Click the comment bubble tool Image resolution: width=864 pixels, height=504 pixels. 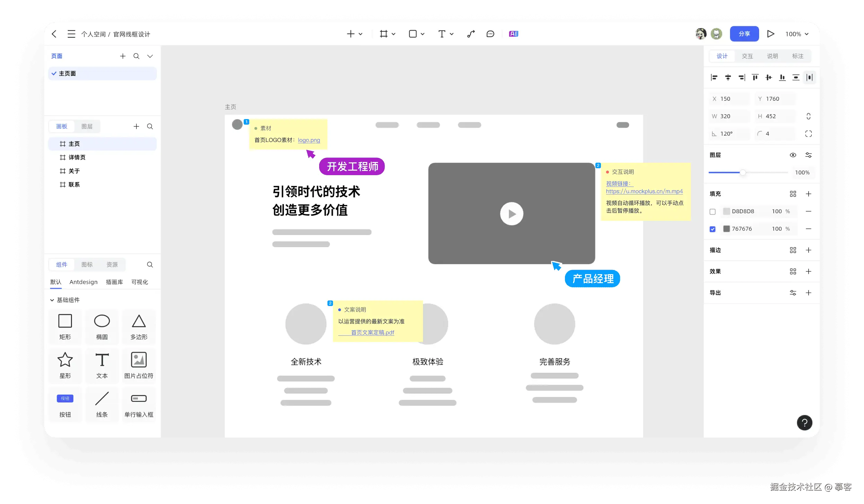click(490, 34)
